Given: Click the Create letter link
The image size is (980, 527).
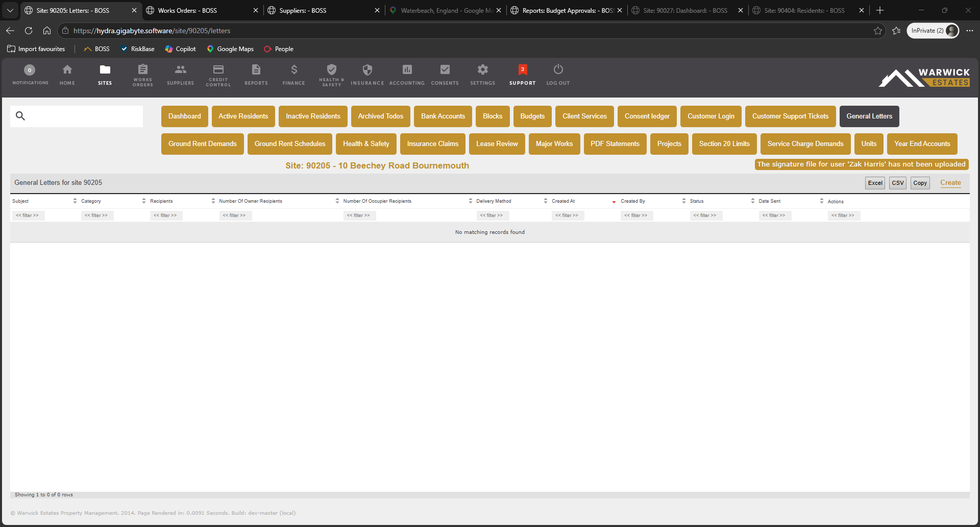Looking at the screenshot, I should click(x=950, y=183).
